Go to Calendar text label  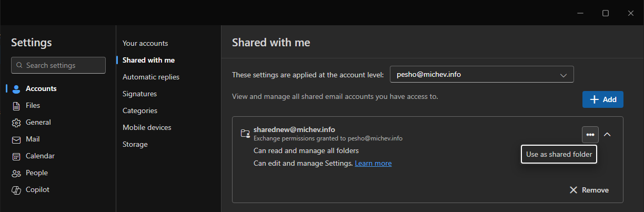point(40,156)
